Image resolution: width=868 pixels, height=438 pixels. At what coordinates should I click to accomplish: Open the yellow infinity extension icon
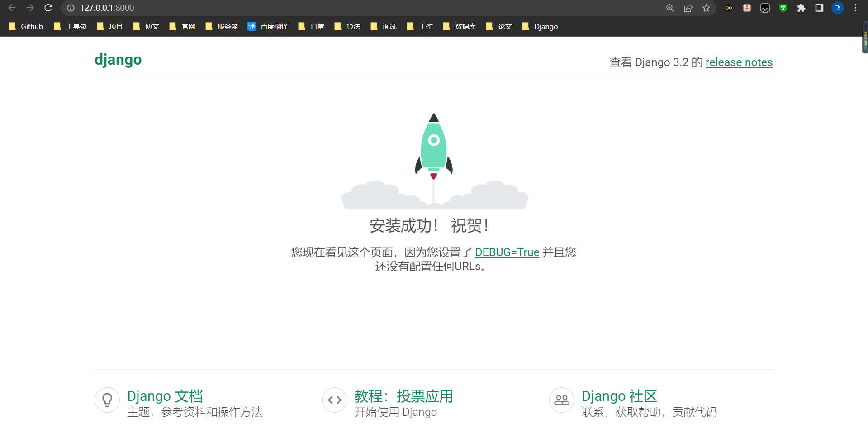tap(729, 8)
